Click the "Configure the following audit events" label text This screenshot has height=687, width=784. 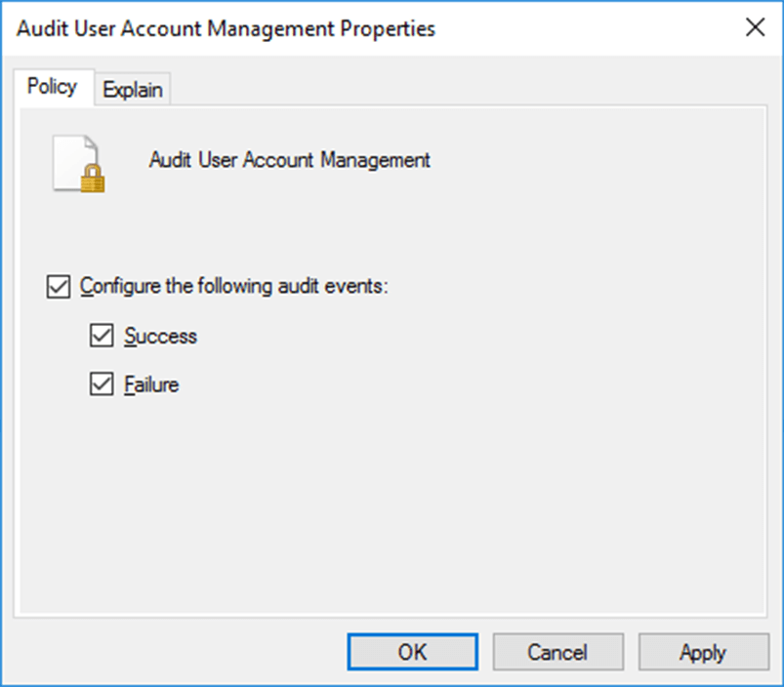point(234,287)
